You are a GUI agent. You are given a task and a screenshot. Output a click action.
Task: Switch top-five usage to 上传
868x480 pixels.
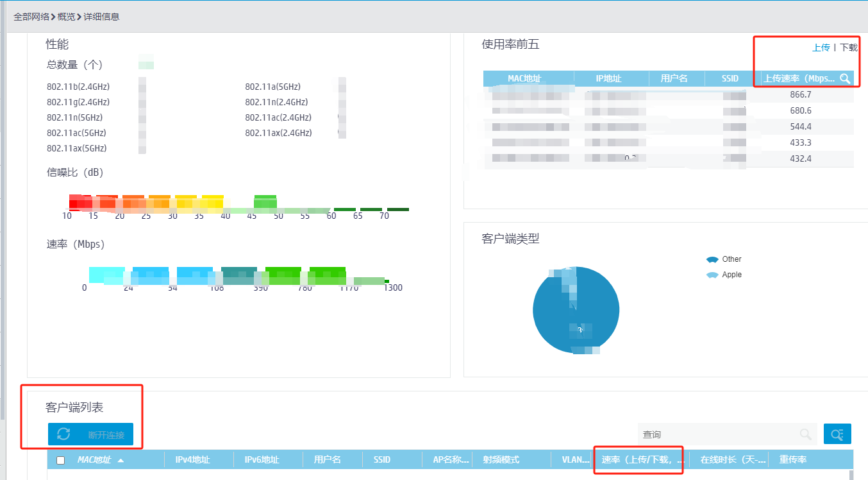click(x=821, y=47)
